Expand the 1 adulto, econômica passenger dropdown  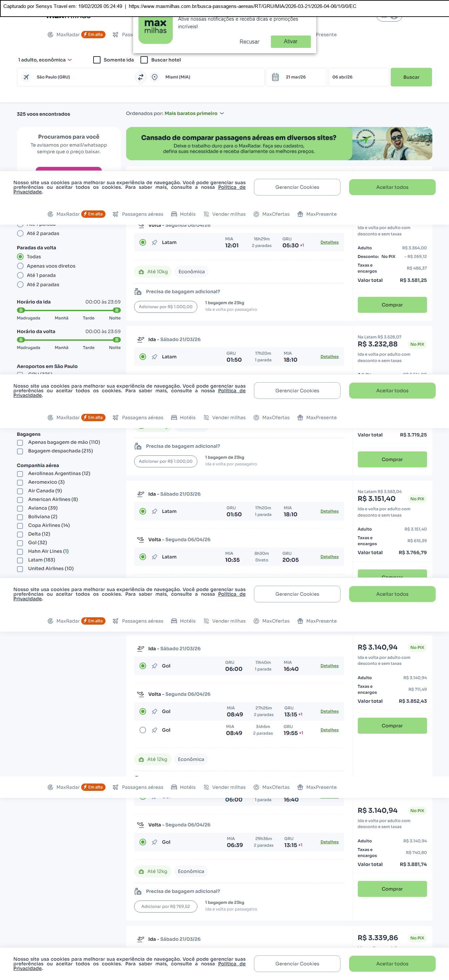click(x=45, y=60)
